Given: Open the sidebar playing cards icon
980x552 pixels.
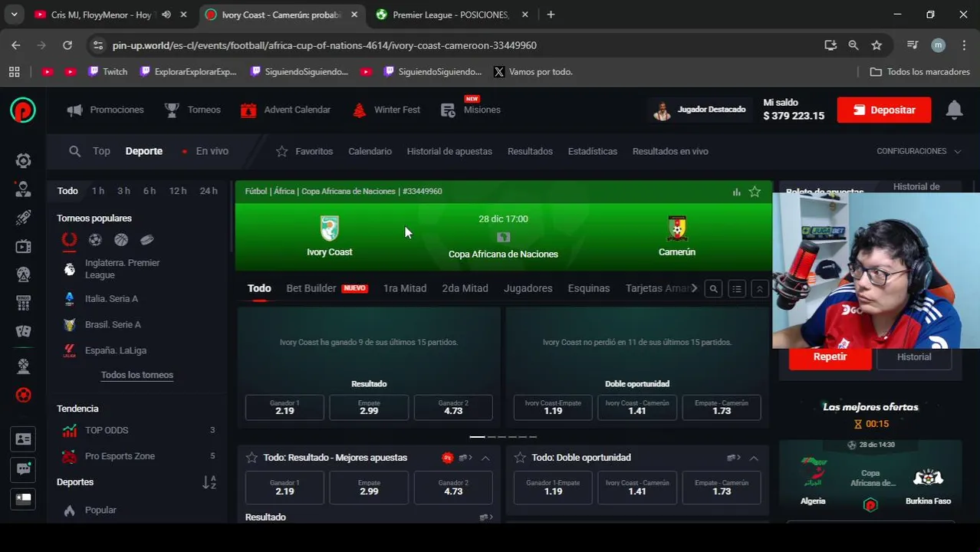Looking at the screenshot, I should [x=24, y=331].
